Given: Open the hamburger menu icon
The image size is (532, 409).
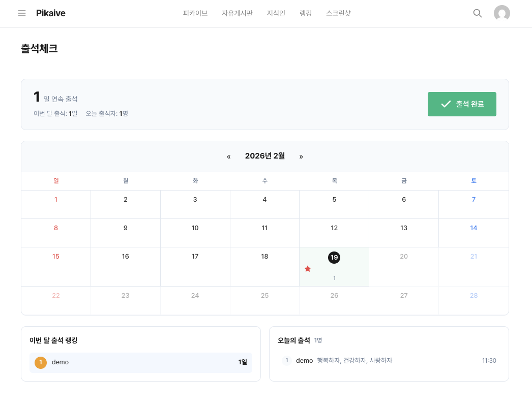Looking at the screenshot, I should point(22,13).
